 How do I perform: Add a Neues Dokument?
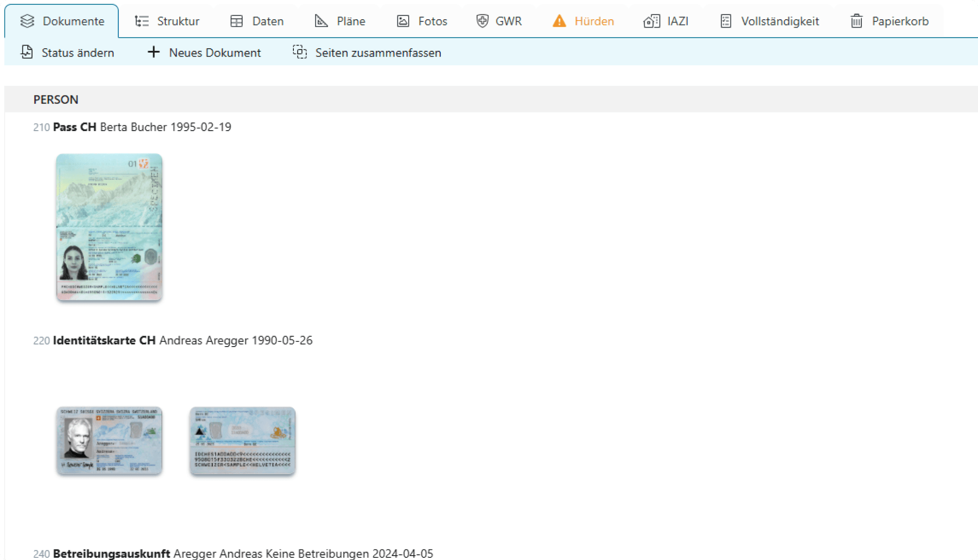[x=204, y=53]
